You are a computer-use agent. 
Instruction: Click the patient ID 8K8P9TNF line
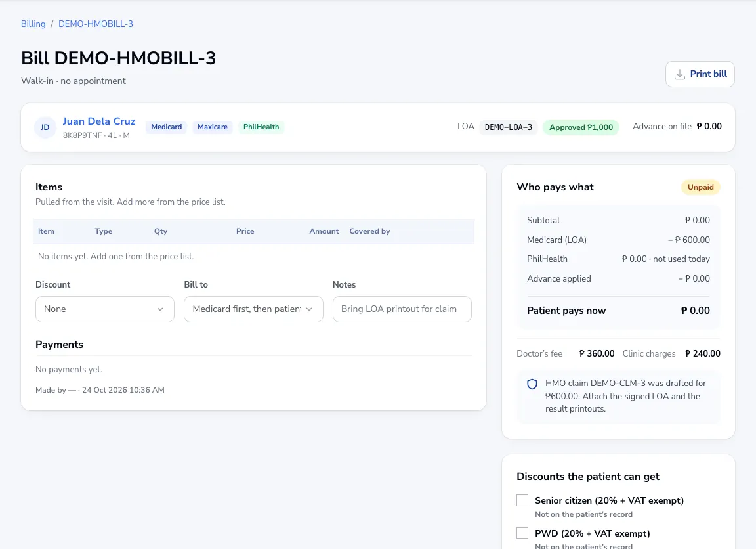96,135
